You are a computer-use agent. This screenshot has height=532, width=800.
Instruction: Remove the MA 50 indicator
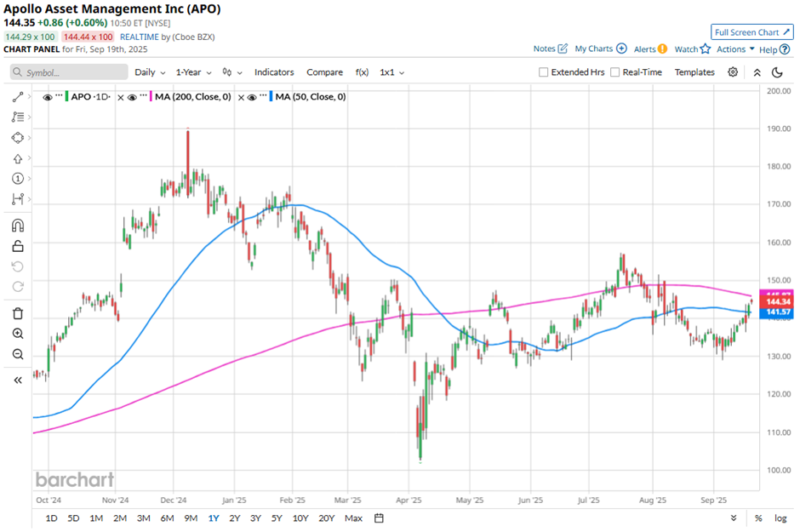pos(241,97)
